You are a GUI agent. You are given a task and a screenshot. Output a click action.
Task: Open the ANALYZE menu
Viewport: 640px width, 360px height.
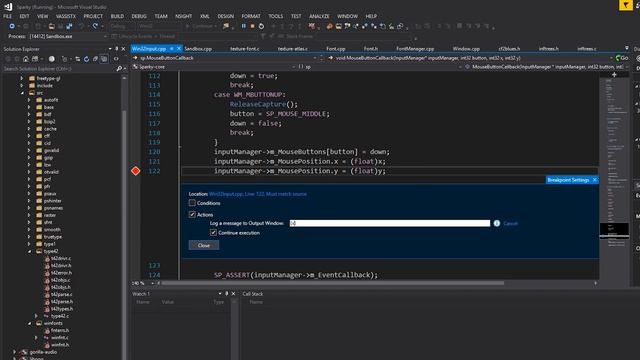pyautogui.click(x=319, y=16)
